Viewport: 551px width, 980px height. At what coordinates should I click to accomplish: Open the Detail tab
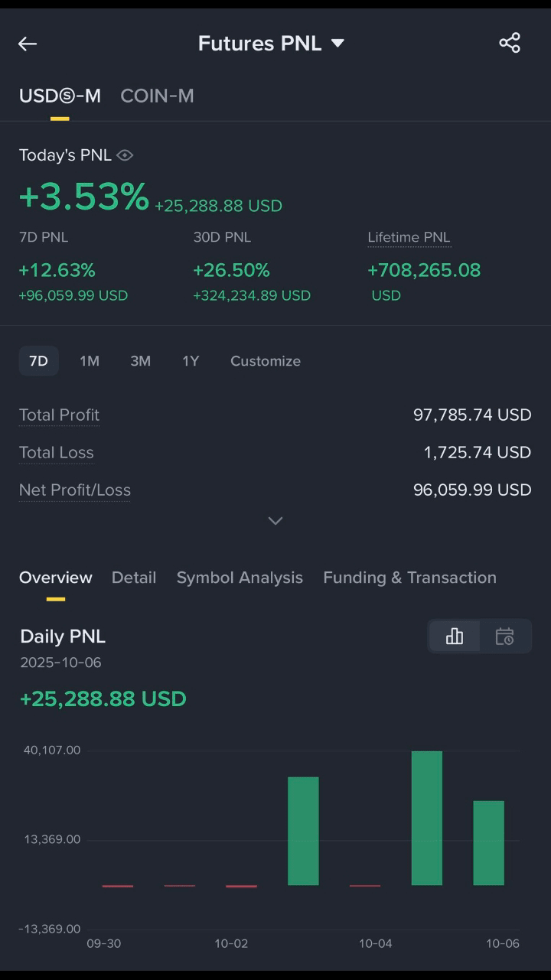click(x=134, y=578)
